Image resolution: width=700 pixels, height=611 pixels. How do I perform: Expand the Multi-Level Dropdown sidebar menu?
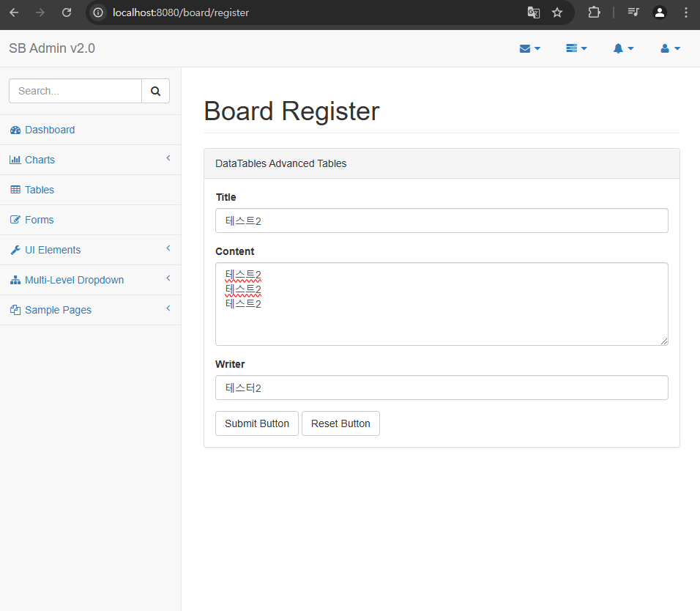coord(91,280)
